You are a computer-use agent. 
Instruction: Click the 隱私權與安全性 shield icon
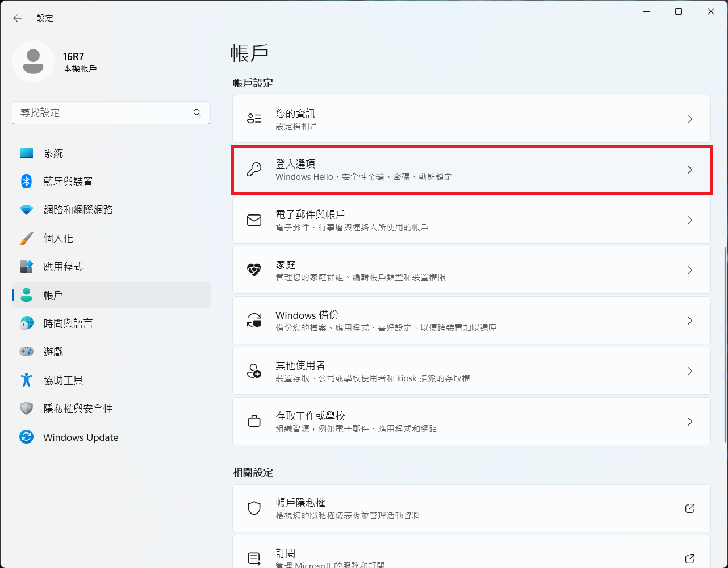pyautogui.click(x=26, y=409)
